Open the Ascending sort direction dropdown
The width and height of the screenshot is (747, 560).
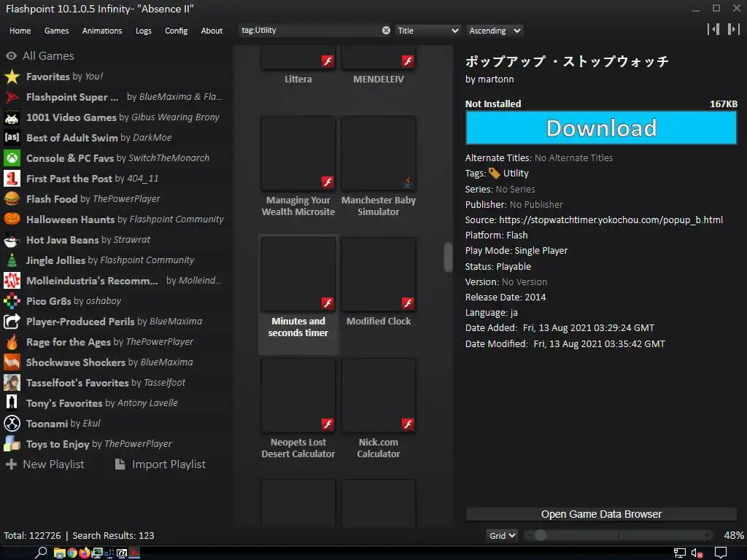pos(495,31)
